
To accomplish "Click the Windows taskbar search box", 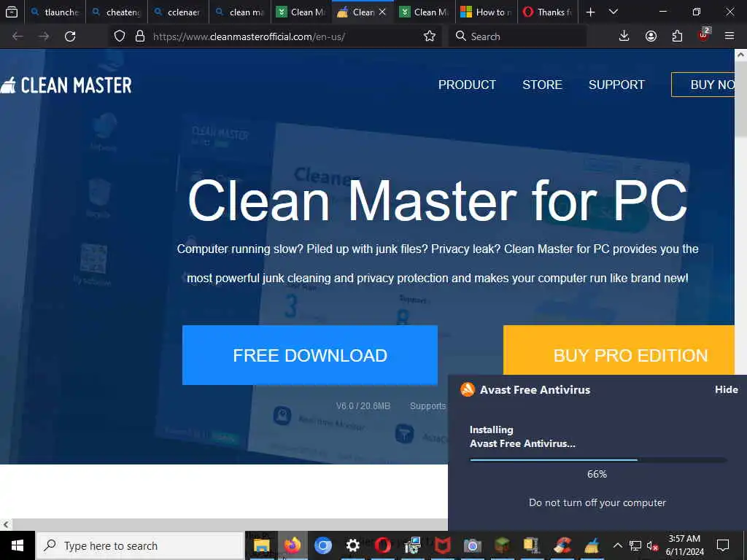I will (x=139, y=545).
